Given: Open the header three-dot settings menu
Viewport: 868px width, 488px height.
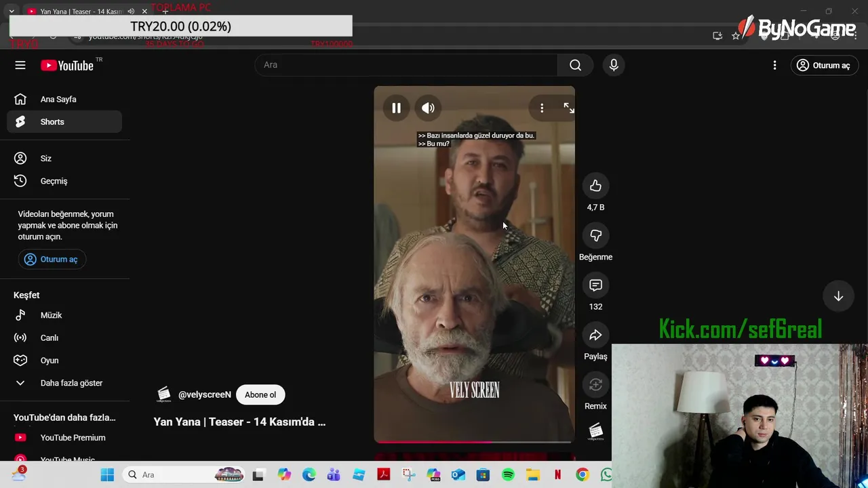Looking at the screenshot, I should (774, 65).
